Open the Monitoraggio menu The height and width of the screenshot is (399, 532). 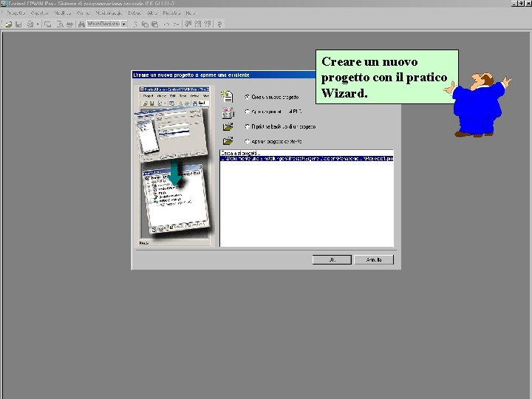[109, 13]
